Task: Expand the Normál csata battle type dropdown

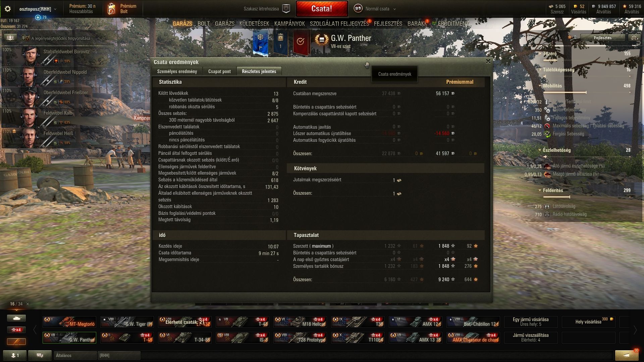Action: pyautogui.click(x=394, y=9)
